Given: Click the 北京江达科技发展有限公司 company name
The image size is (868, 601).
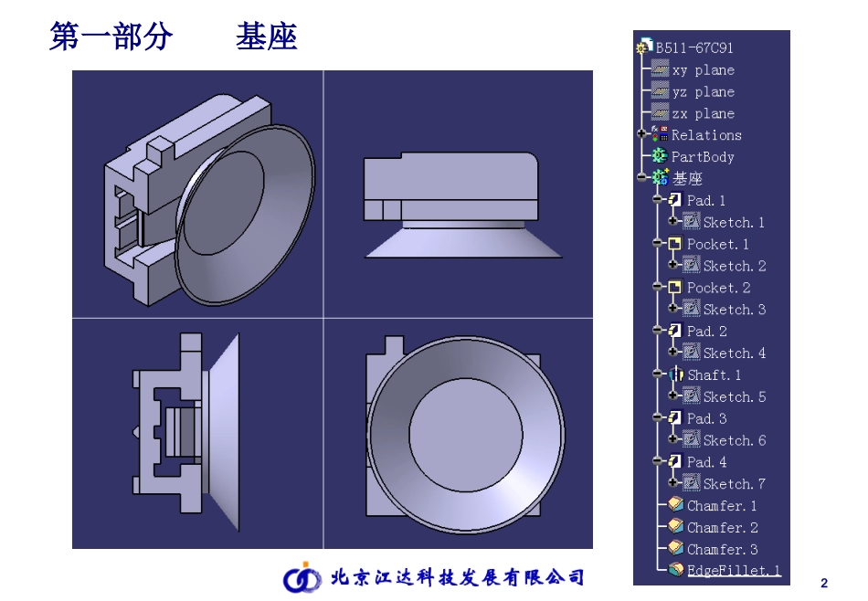Looking at the screenshot, I should tap(457, 577).
